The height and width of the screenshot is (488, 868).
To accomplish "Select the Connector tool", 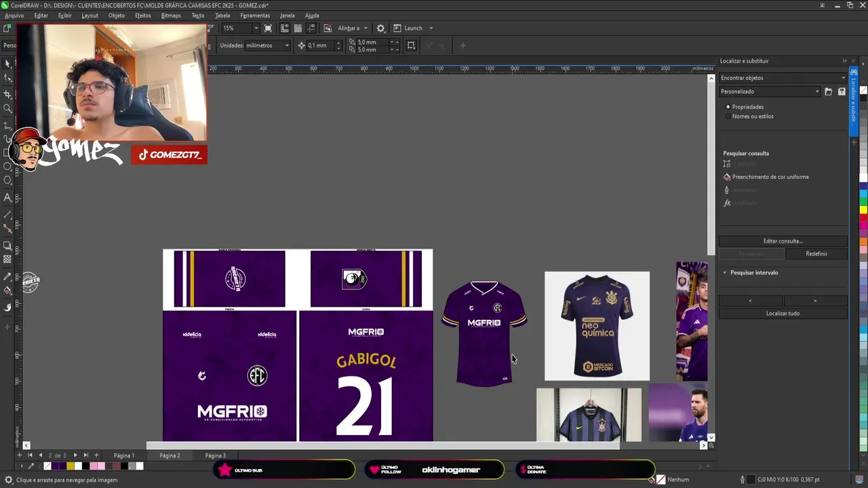I will 7,228.
